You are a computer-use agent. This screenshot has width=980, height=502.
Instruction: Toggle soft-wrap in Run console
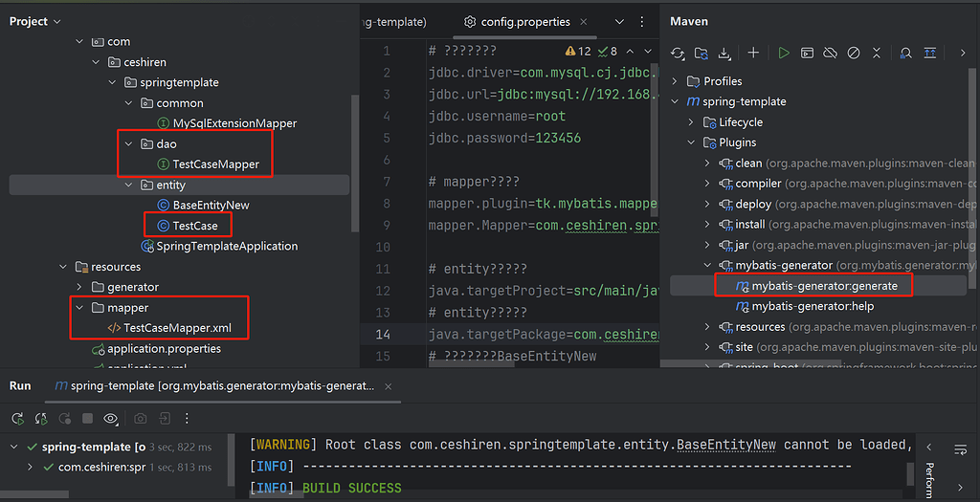960,449
